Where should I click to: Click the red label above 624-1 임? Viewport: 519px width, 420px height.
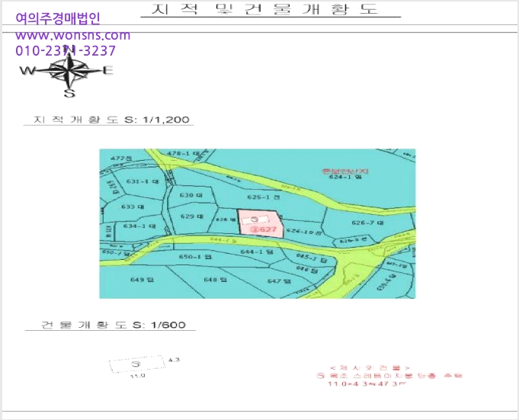pyautogui.click(x=345, y=172)
